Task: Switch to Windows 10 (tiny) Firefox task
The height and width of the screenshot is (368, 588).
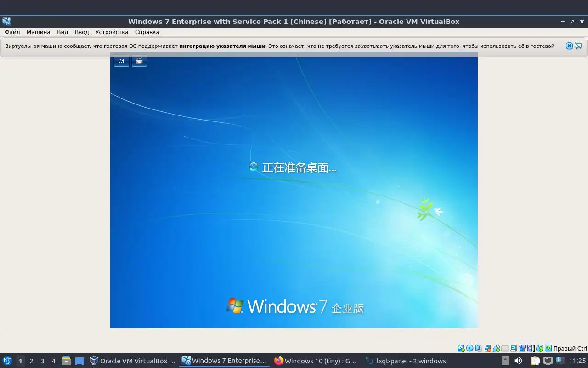Action: point(316,361)
